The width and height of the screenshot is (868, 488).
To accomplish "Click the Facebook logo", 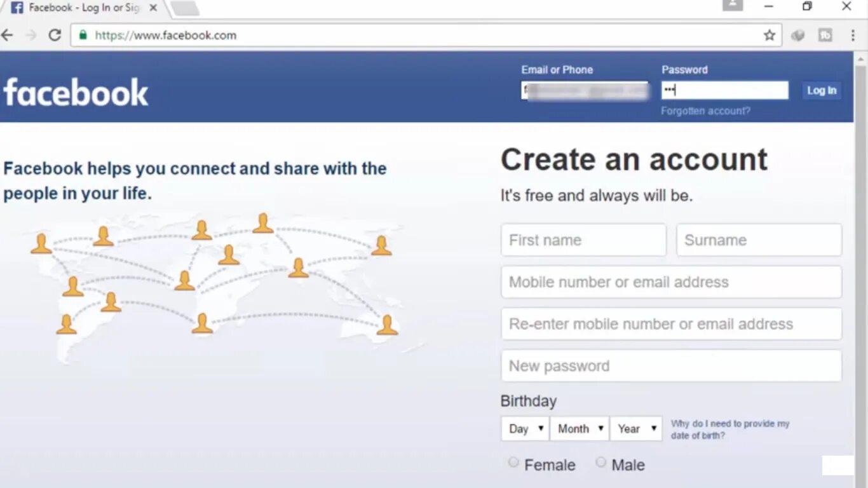I will coord(76,93).
